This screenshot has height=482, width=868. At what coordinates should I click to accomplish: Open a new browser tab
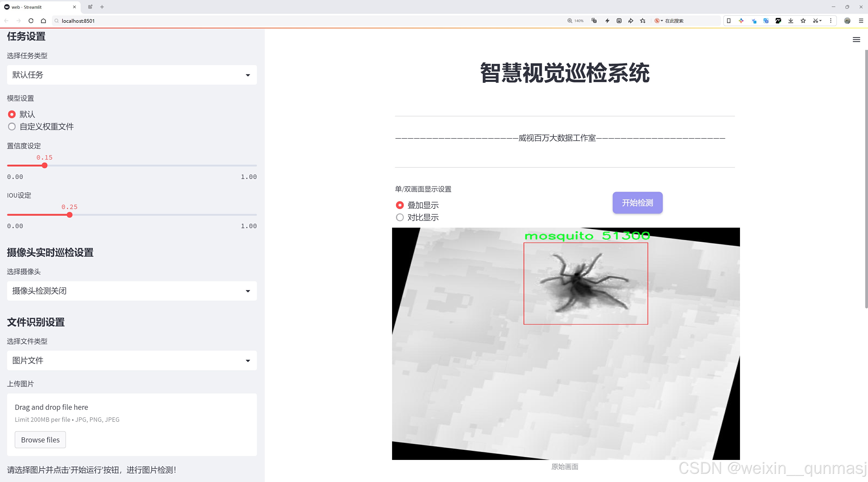102,7
